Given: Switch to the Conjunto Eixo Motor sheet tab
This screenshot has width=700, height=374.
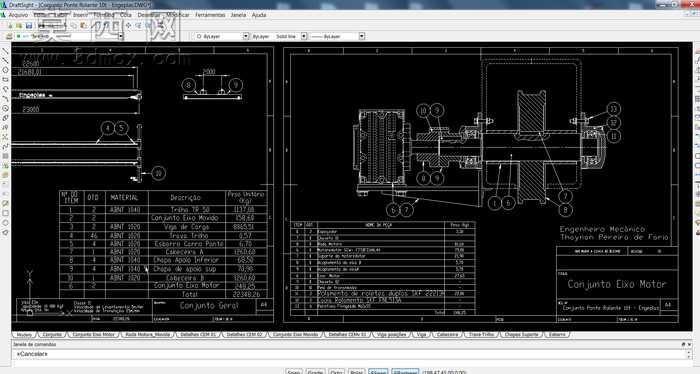Looking at the screenshot, I should point(93,334).
